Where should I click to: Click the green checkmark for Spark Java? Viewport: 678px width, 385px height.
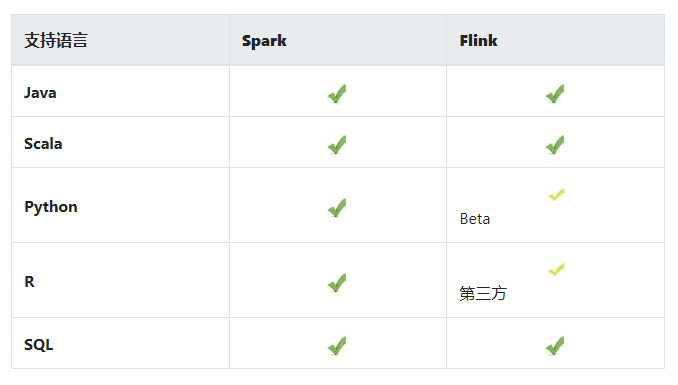[337, 93]
